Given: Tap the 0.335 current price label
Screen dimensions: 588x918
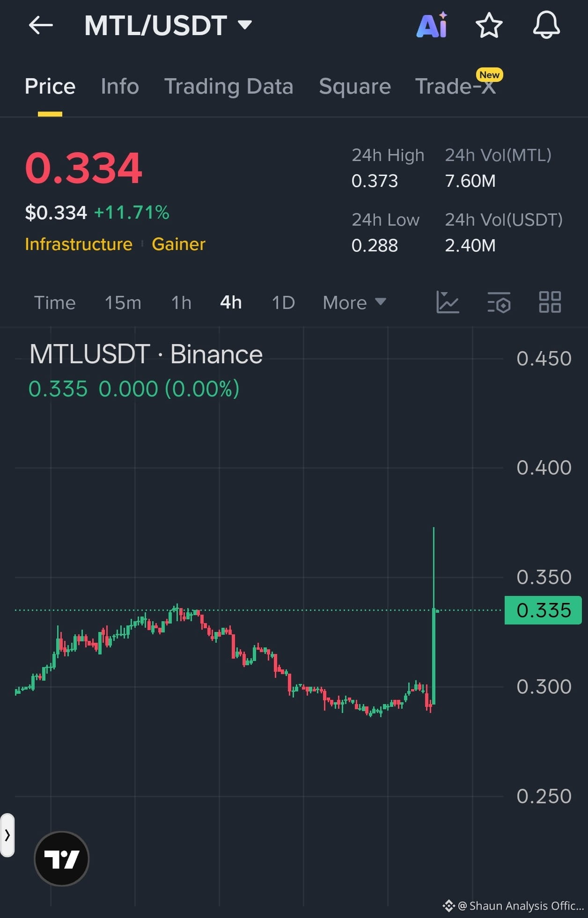Looking at the screenshot, I should coord(543,610).
